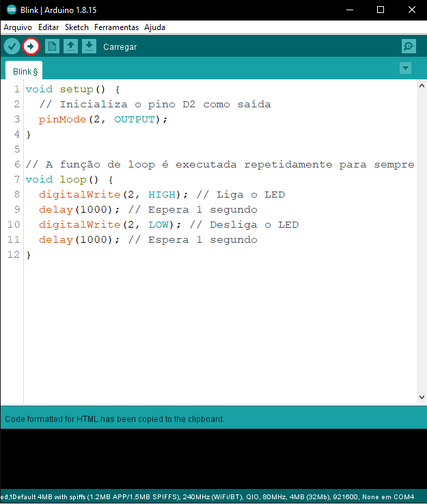This screenshot has width=427, height=504.
Task: Click the 'Code formatted for HTML' status message
Action: coord(115,419)
